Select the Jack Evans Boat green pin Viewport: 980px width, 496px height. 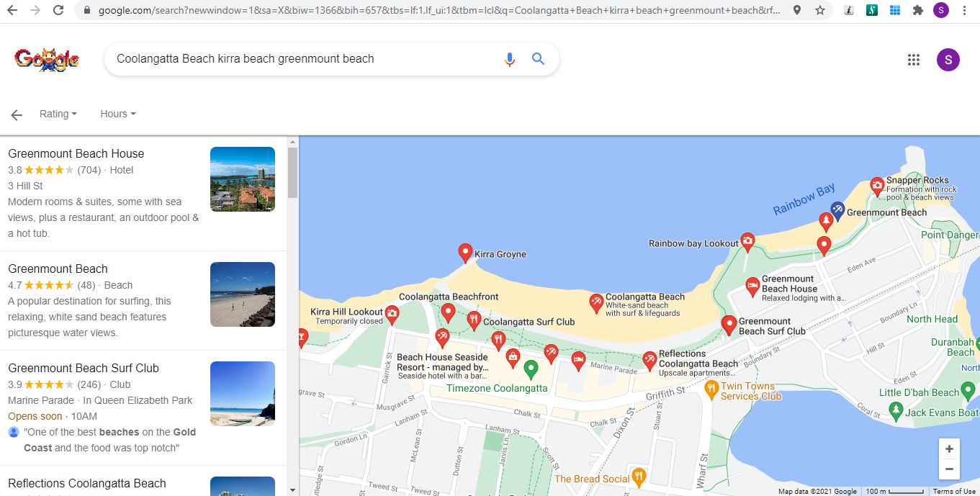896,412
